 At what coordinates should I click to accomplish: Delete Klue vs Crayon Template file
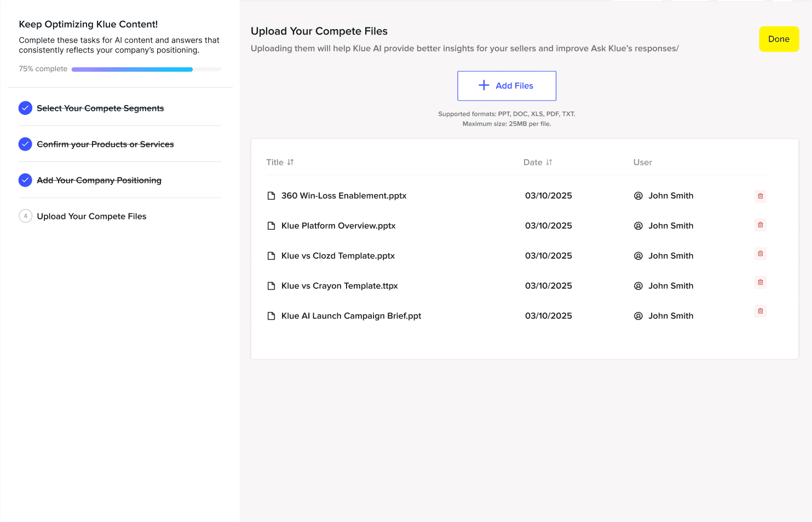760,282
